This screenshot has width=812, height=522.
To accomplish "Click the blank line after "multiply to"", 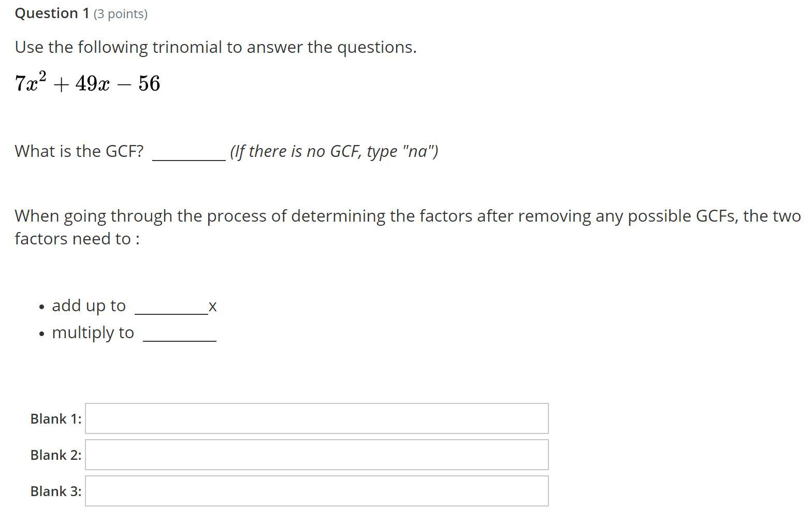I will point(179,337).
